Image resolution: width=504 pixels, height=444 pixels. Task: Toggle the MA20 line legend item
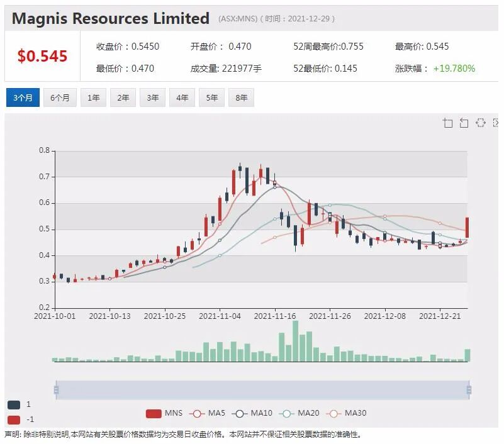(x=299, y=413)
